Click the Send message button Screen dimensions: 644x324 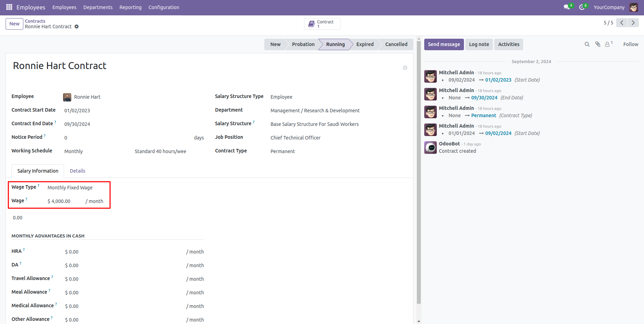444,44
